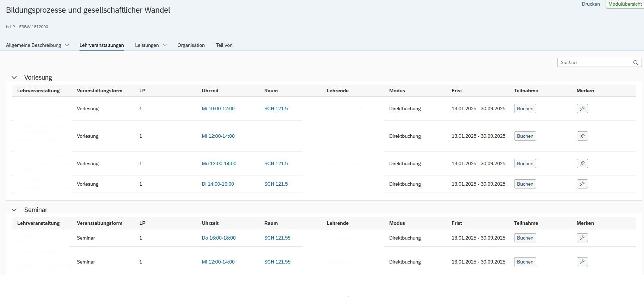Image resolution: width=644 pixels, height=297 pixels.
Task: Open the Leistungen tab
Action: pyautogui.click(x=147, y=45)
